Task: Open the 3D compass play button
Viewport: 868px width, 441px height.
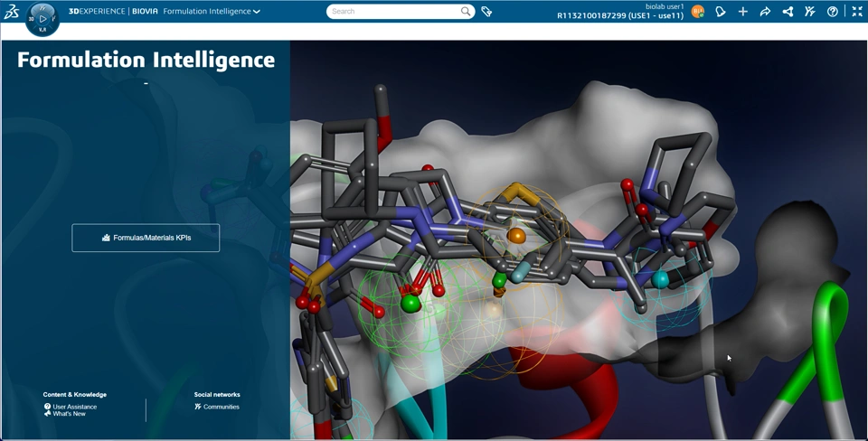Action: (42, 19)
